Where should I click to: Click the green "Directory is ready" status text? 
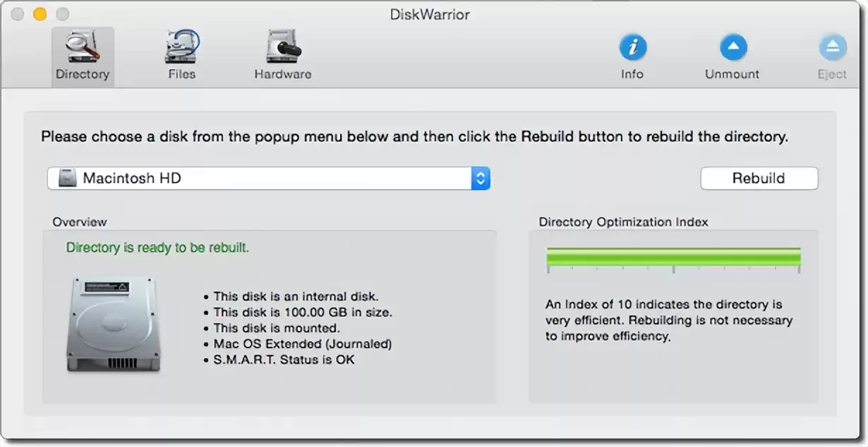pyautogui.click(x=157, y=247)
